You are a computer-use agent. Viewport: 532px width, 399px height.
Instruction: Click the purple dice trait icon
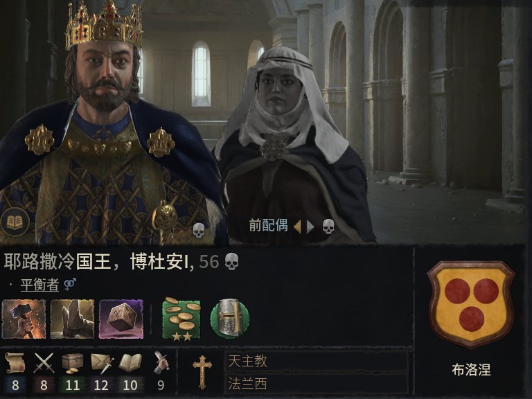[121, 319]
